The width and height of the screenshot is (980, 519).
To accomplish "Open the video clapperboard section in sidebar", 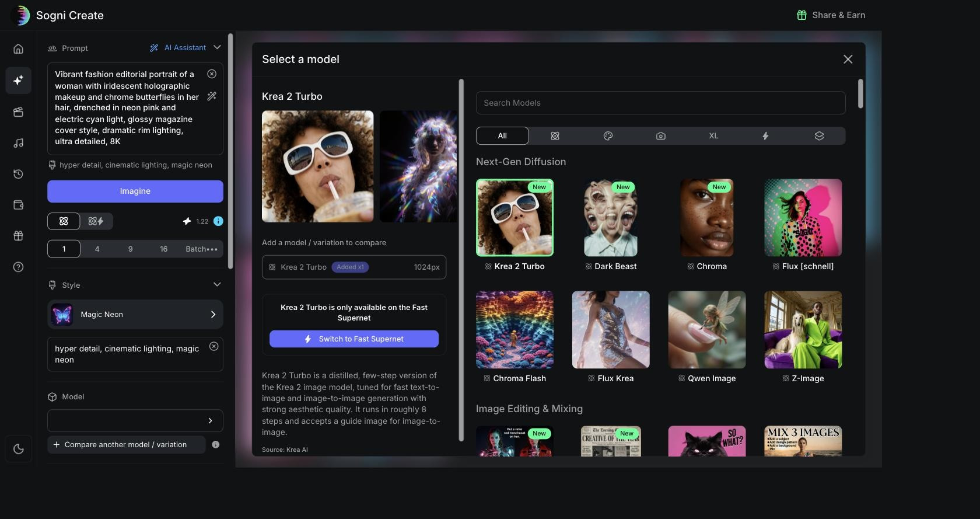I will point(18,112).
